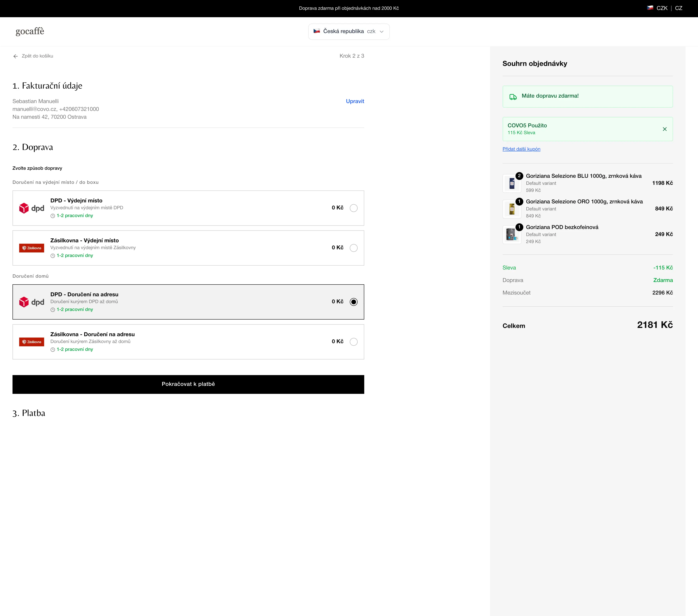Open the Česká republika country dropdown
698x616 pixels.
click(349, 31)
